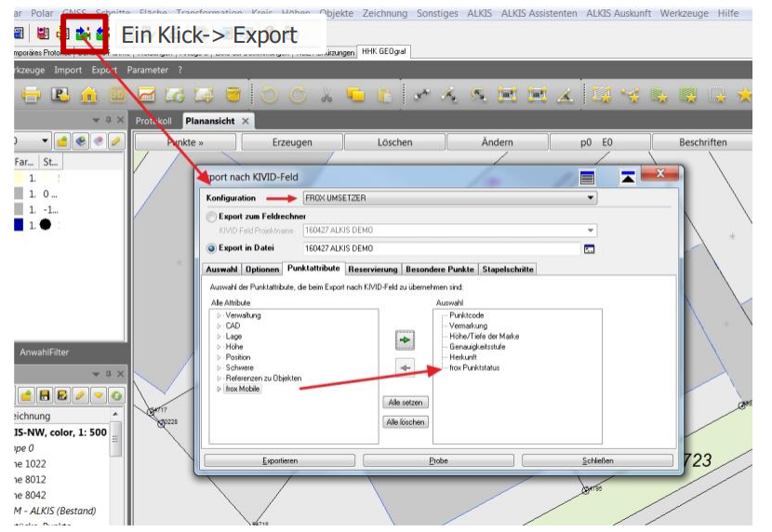Viewport: 772px width, 532px height.
Task: Click the Beschriften button
Action: point(702,142)
